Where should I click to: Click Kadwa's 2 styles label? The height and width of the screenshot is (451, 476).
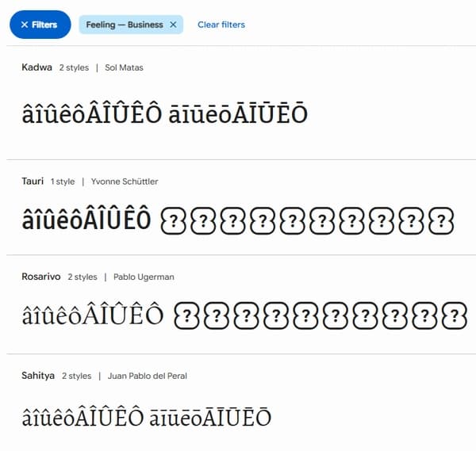click(74, 67)
